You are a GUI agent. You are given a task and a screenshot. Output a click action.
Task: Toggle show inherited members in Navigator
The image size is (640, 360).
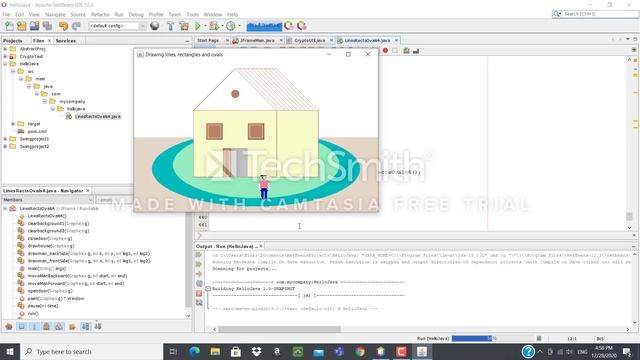point(9,327)
